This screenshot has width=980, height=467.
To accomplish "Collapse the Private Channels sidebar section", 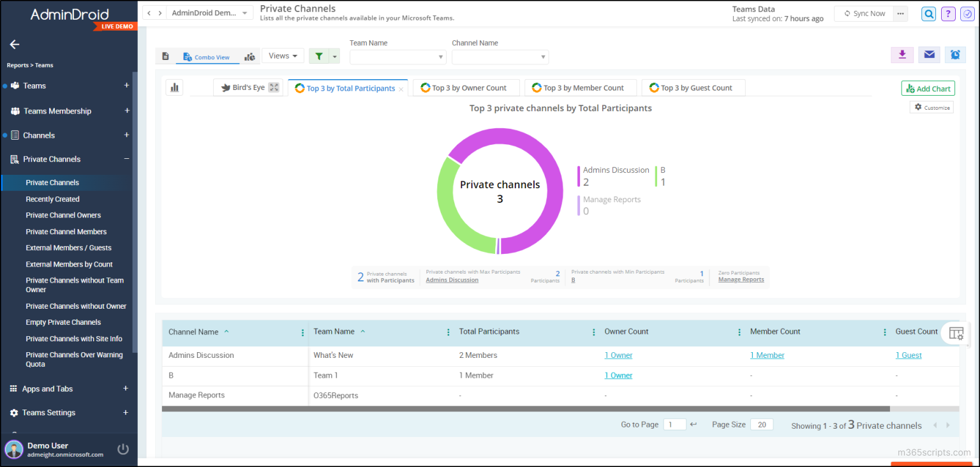I will [126, 159].
